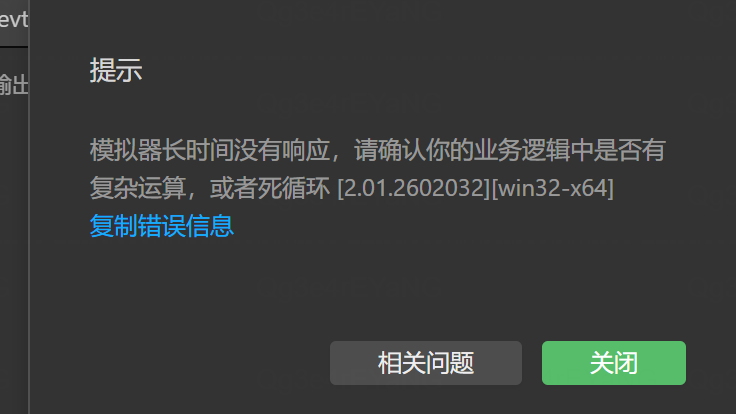The height and width of the screenshot is (414, 736).
Task: Select the 输出 tab on the left
Action: point(14,85)
